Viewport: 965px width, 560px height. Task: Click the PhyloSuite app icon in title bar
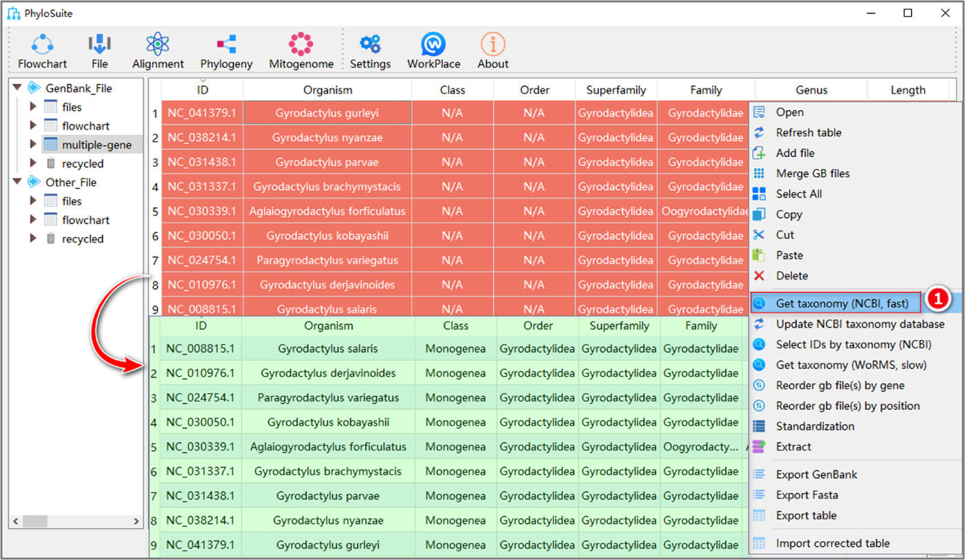point(14,13)
